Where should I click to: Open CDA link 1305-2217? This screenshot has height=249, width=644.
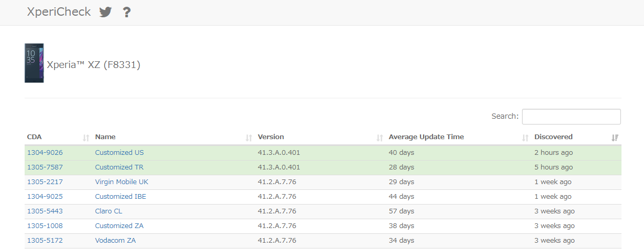click(45, 182)
